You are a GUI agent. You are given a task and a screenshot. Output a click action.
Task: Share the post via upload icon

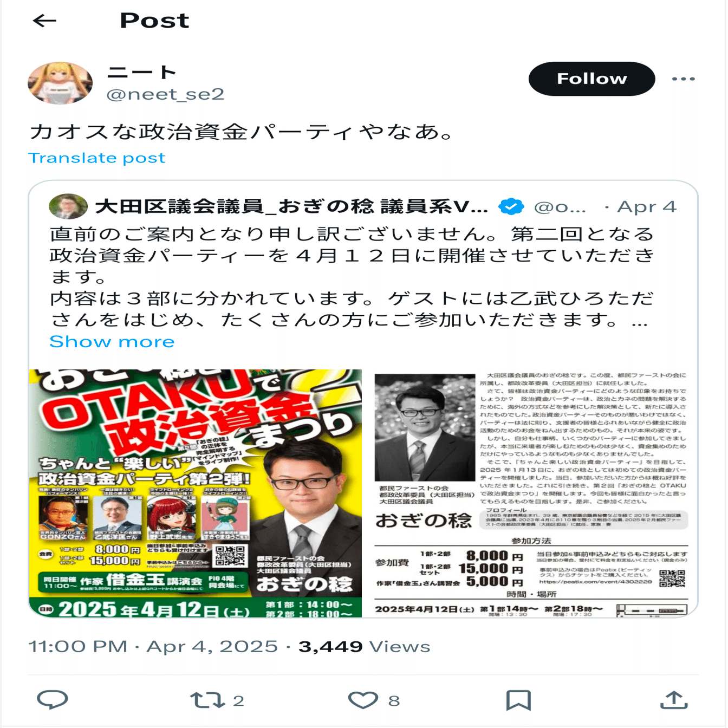click(674, 700)
